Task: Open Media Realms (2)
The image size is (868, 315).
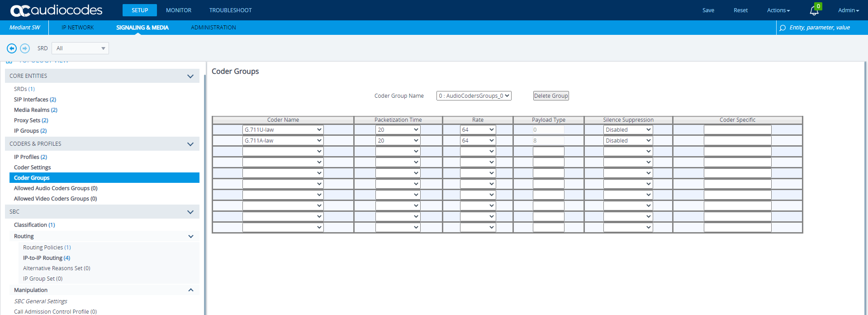Action: [x=36, y=110]
